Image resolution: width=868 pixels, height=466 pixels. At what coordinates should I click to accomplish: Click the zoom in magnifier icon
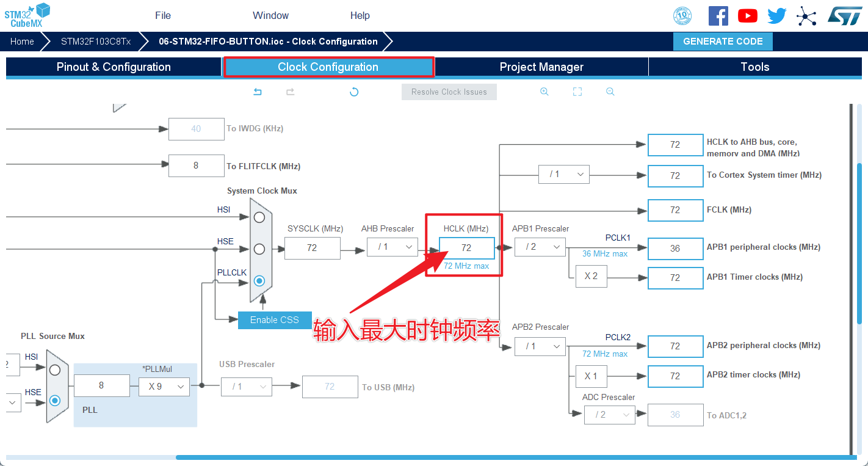coord(544,91)
